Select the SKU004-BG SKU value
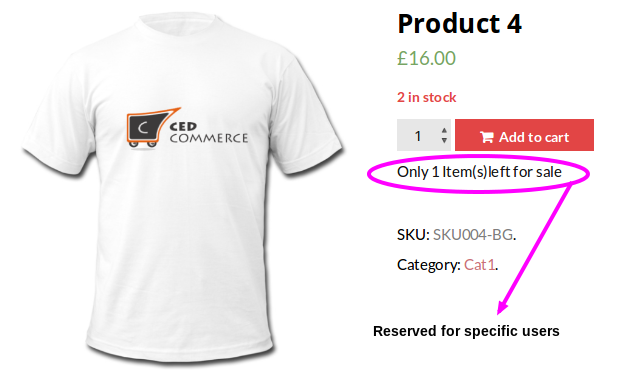This screenshot has width=621, height=379. tap(473, 235)
